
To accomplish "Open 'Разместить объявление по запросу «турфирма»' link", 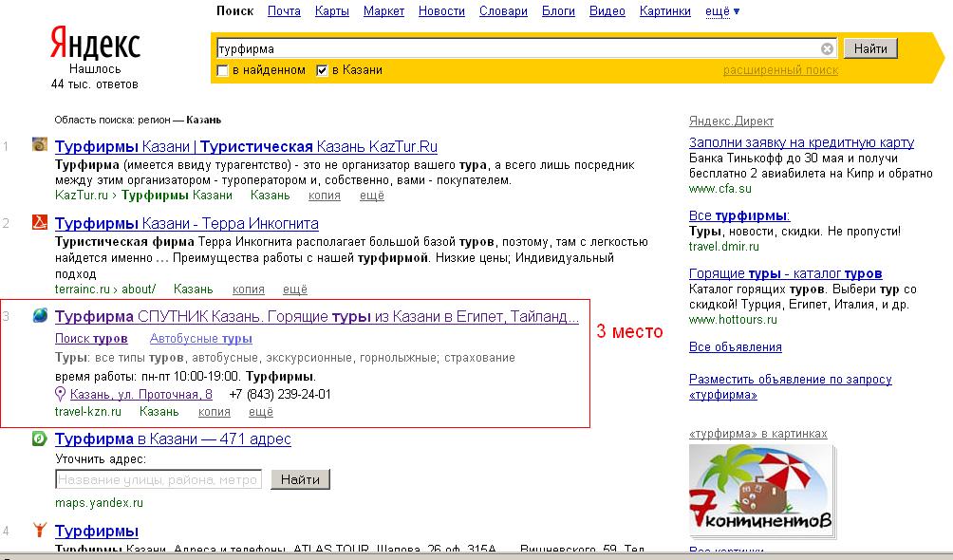I will coord(790,386).
